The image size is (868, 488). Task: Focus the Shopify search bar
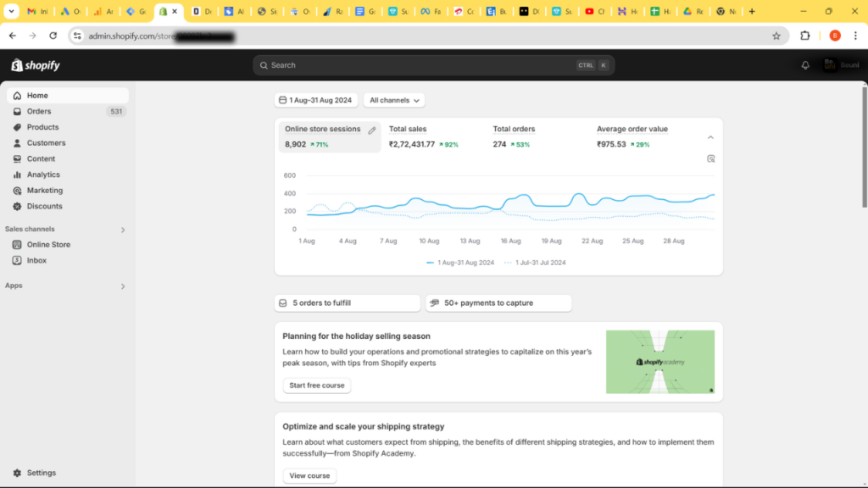[433, 65]
